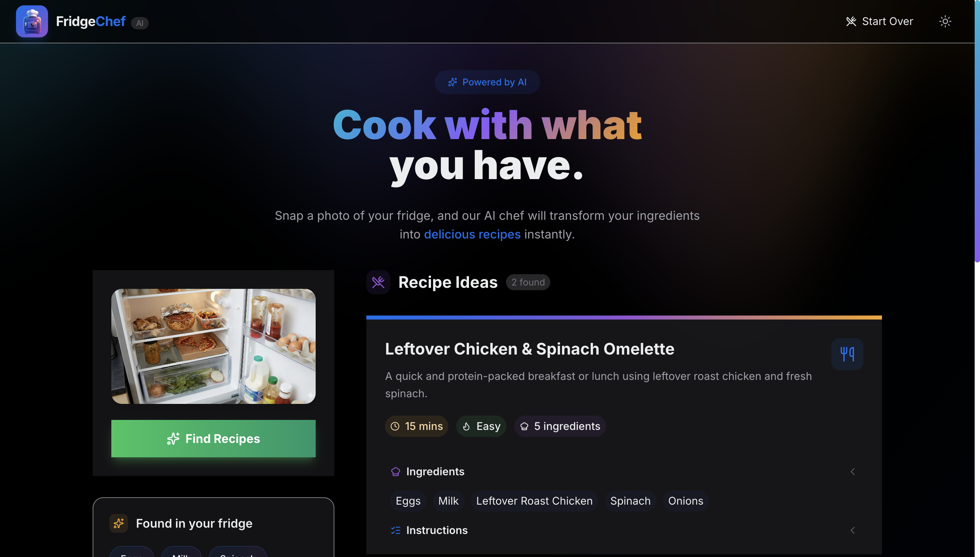This screenshot has width=980, height=557.
Task: Collapse the Ingredients section chevron
Action: point(852,471)
